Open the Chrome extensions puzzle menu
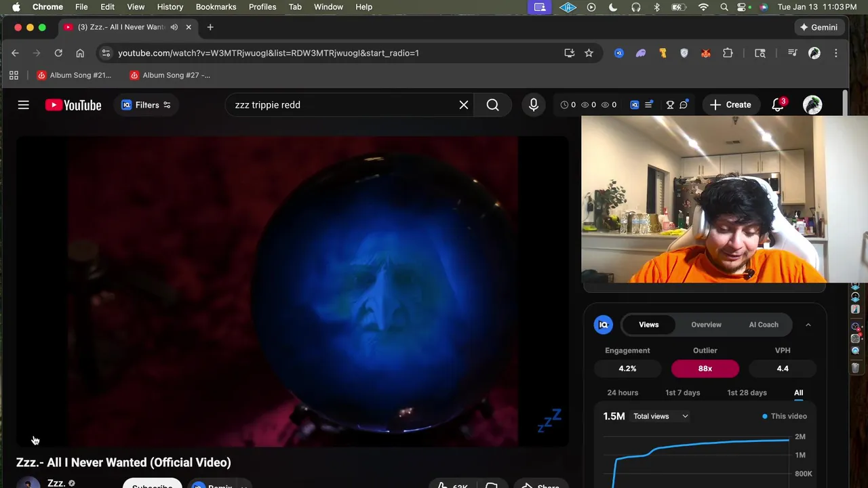This screenshot has height=488, width=868. point(728,53)
